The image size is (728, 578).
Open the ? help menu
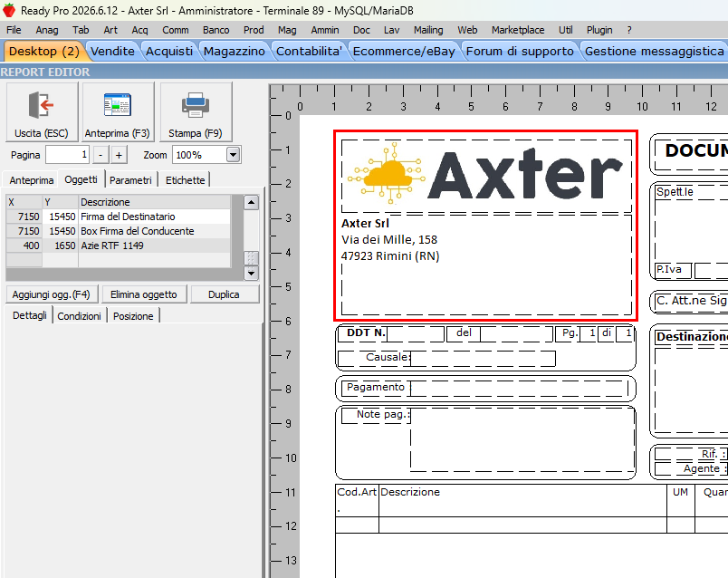pyautogui.click(x=629, y=30)
